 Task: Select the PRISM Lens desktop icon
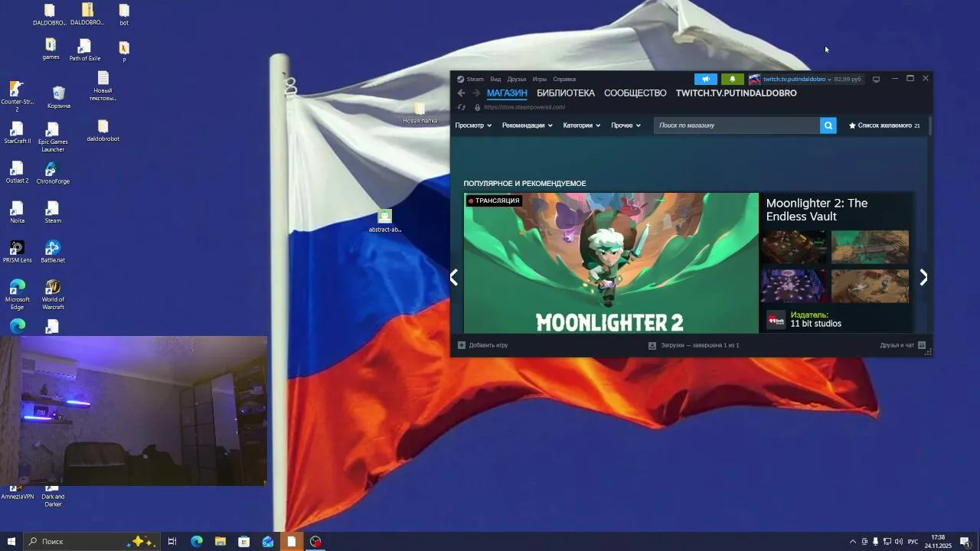coord(17,253)
